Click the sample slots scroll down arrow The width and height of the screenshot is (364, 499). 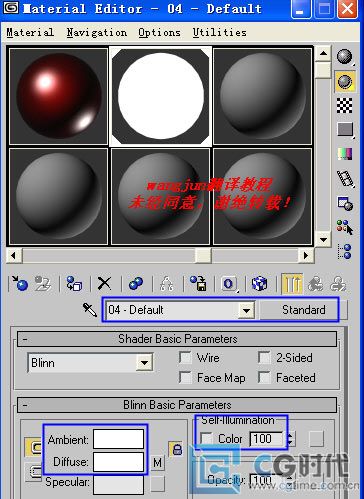coord(323,239)
